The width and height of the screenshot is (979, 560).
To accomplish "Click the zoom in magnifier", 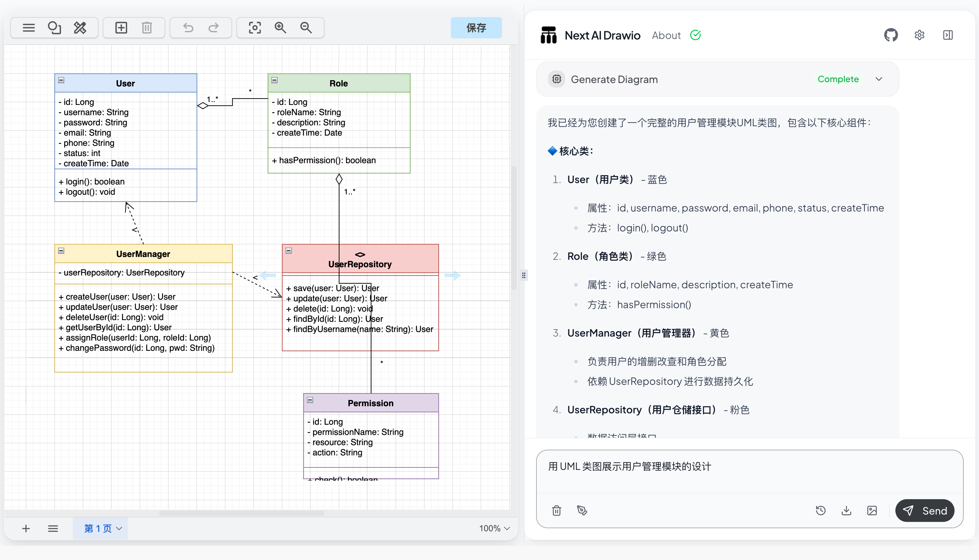I will click(280, 28).
